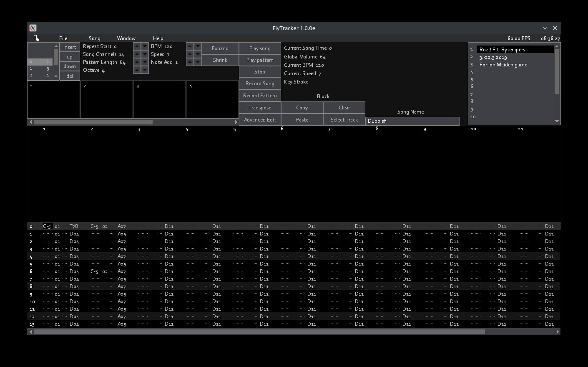588x367 pixels.
Task: Click the pattern editor horizontal scrollbar thumb
Action: [259, 332]
